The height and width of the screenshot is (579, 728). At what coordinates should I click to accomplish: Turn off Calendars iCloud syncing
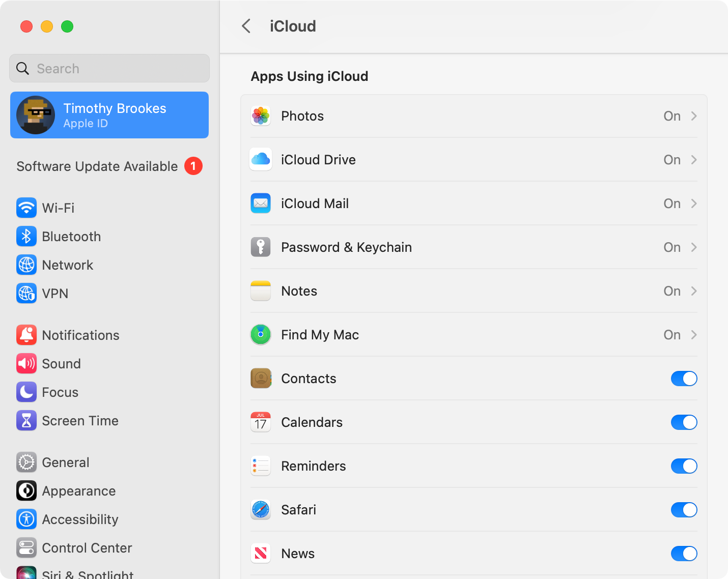pyautogui.click(x=684, y=422)
